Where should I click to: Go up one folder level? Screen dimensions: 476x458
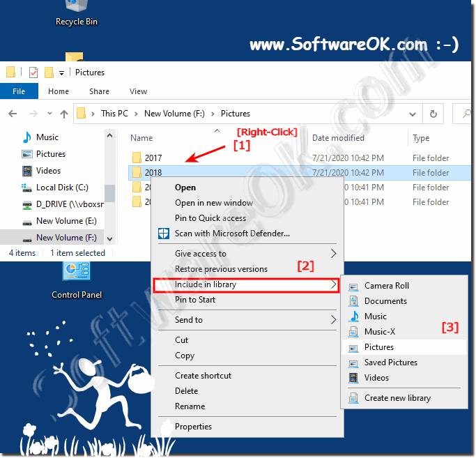point(63,114)
